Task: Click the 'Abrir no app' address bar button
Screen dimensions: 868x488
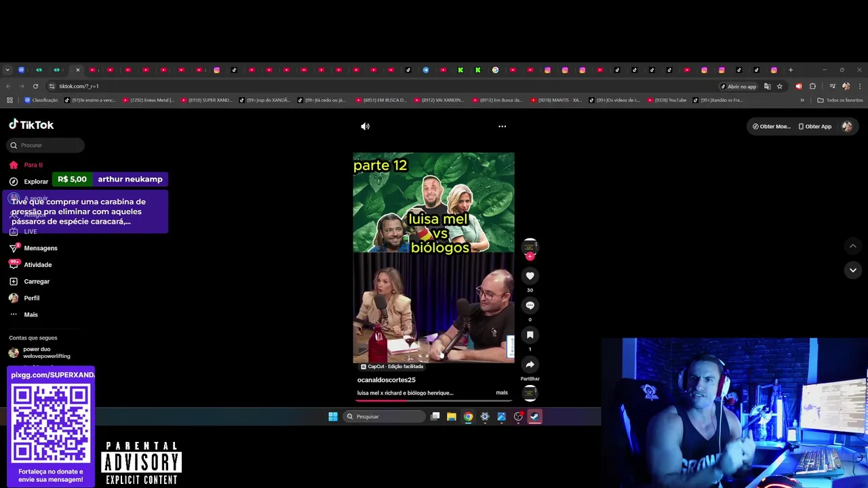Action: pos(738,86)
